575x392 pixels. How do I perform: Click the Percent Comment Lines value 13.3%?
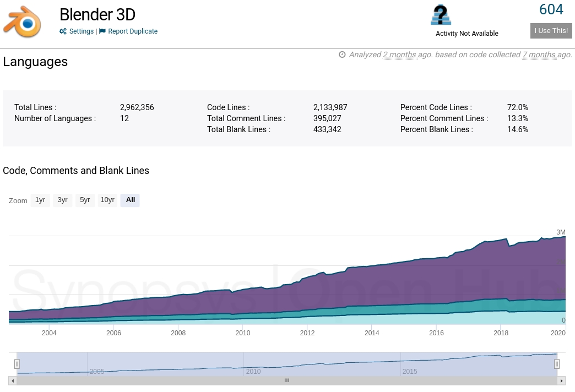pyautogui.click(x=517, y=118)
